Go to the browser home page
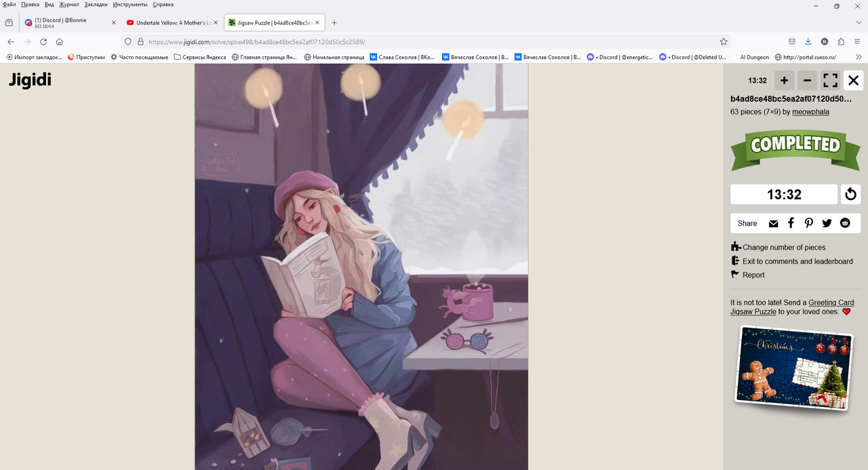 coord(60,41)
